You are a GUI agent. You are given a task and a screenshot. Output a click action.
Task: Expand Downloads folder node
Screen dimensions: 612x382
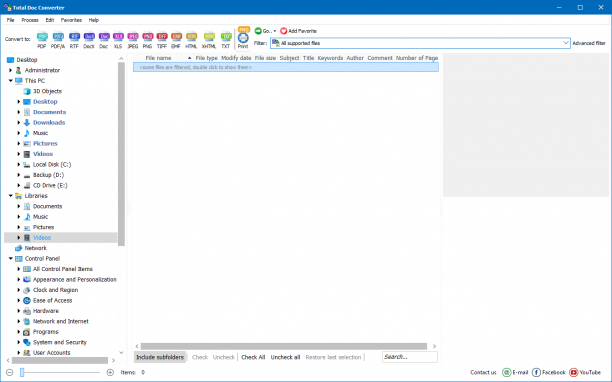(18, 123)
